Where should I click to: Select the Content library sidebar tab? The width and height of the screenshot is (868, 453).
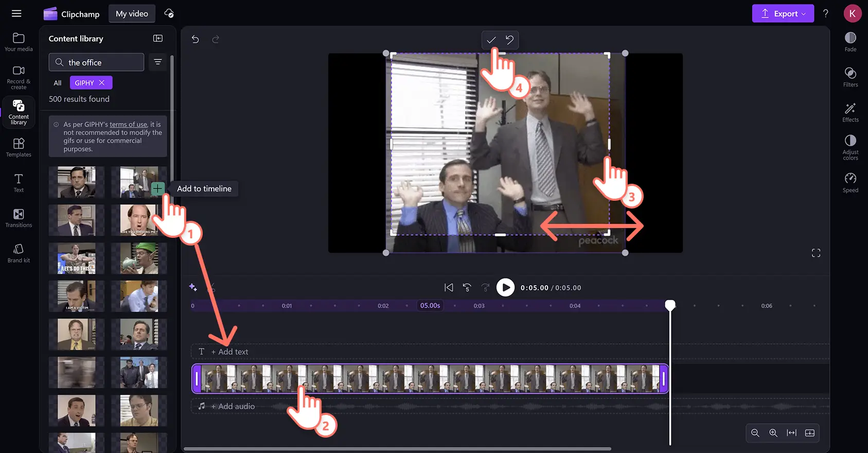tap(19, 112)
